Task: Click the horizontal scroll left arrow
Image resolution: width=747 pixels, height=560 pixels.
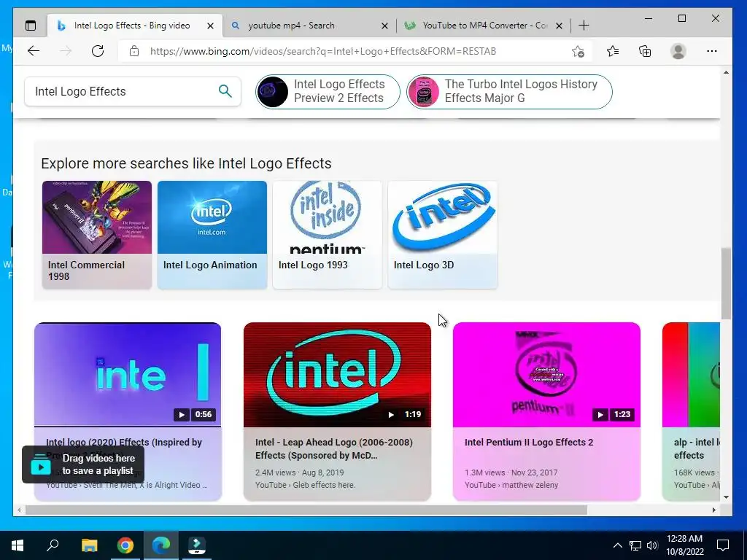Action: click(x=18, y=510)
